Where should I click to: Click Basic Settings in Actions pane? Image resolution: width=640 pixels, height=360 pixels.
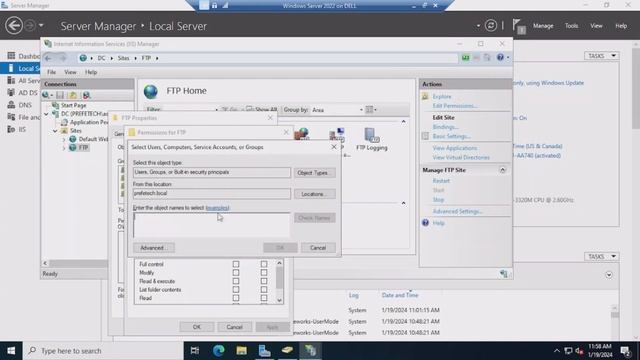click(x=451, y=136)
